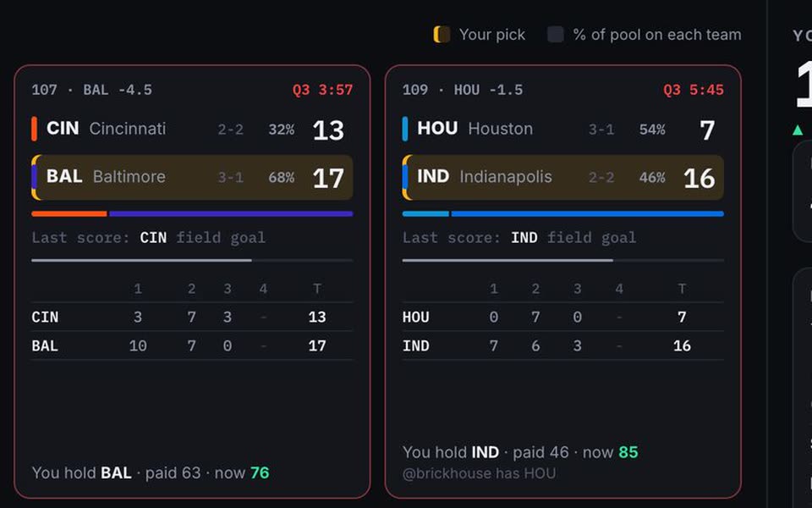Click the 107 · BAL -4.5 game header
This screenshot has width=812, height=508.
click(91, 90)
